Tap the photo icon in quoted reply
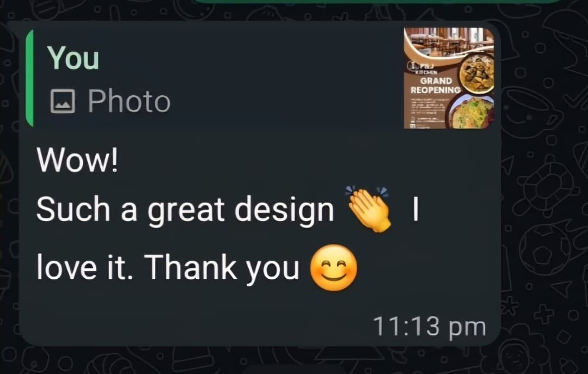 point(63,101)
